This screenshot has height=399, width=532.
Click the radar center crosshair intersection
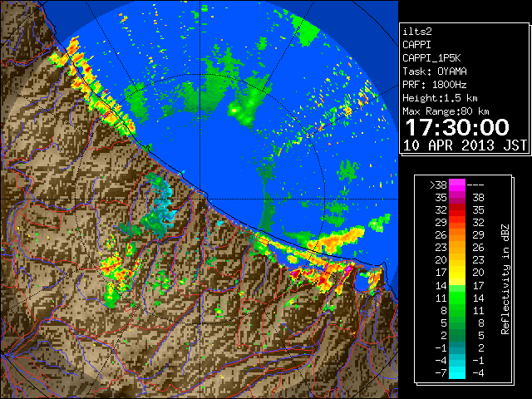(x=200, y=199)
